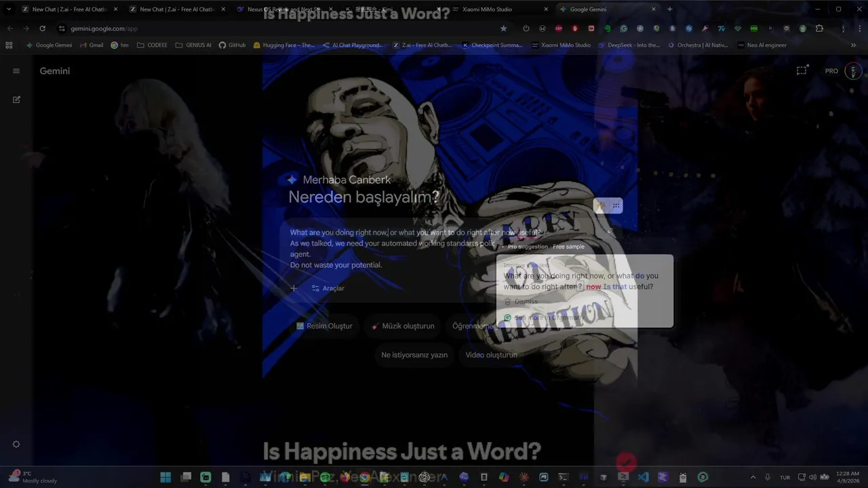Open a new browser tab
The width and height of the screenshot is (868, 488).
[670, 9]
